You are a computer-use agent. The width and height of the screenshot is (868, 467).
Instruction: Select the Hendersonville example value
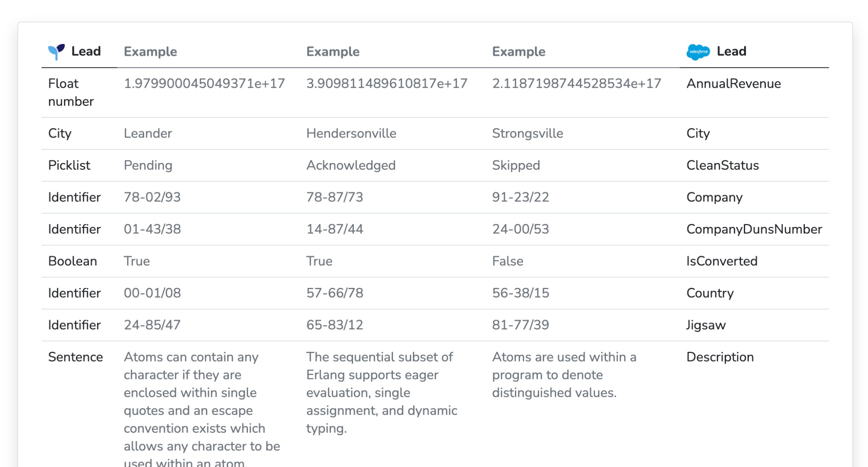(x=351, y=134)
